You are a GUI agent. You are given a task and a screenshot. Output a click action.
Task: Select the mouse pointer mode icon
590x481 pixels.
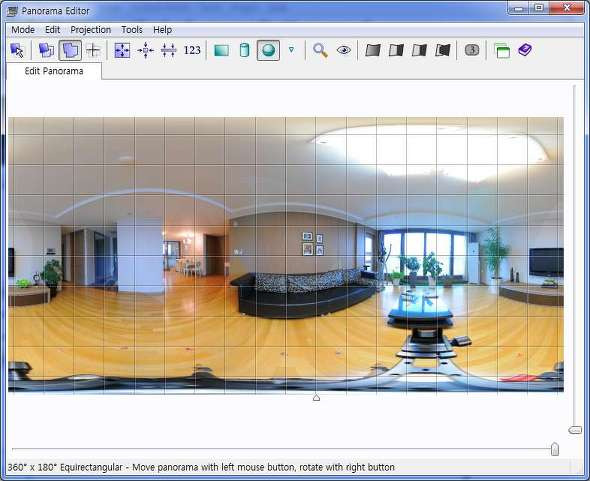17,50
